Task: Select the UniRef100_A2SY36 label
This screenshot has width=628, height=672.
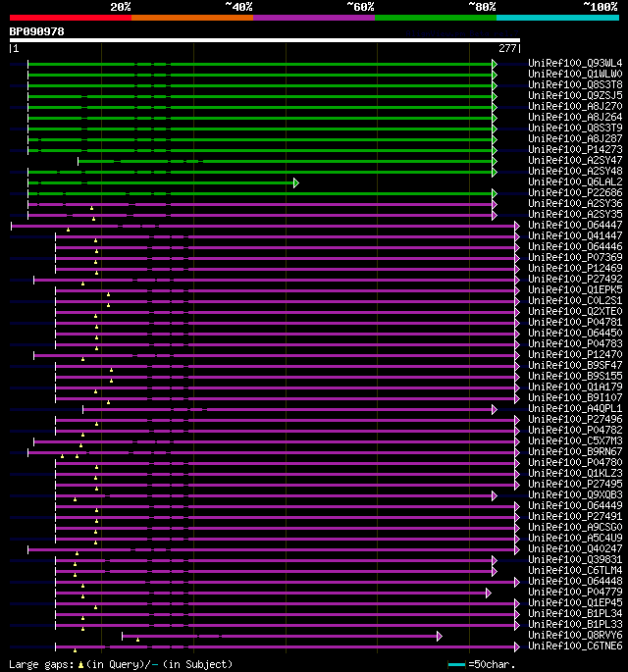Action: coord(575,204)
